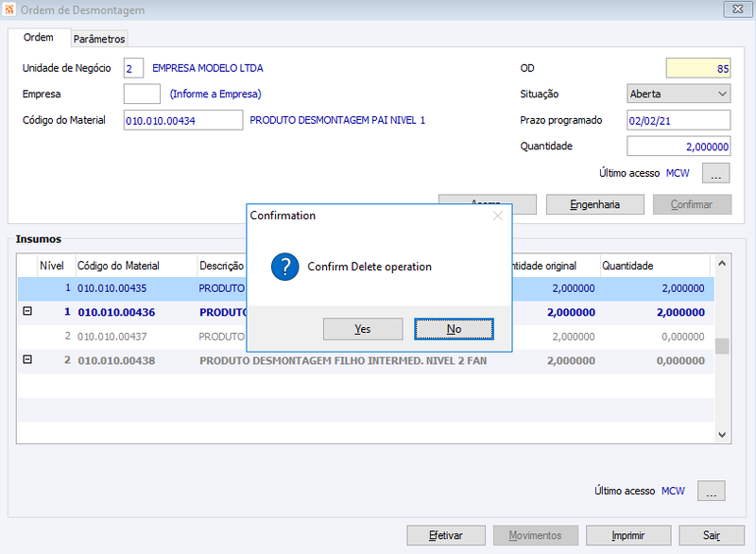This screenshot has height=554, width=756.
Task: Click Yes in the Confirmation dialog
Action: (363, 329)
